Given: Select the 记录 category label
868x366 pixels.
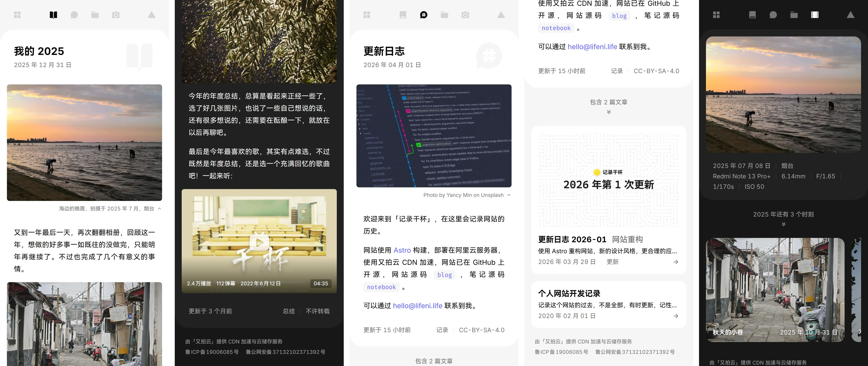Looking at the screenshot, I should [x=442, y=330].
